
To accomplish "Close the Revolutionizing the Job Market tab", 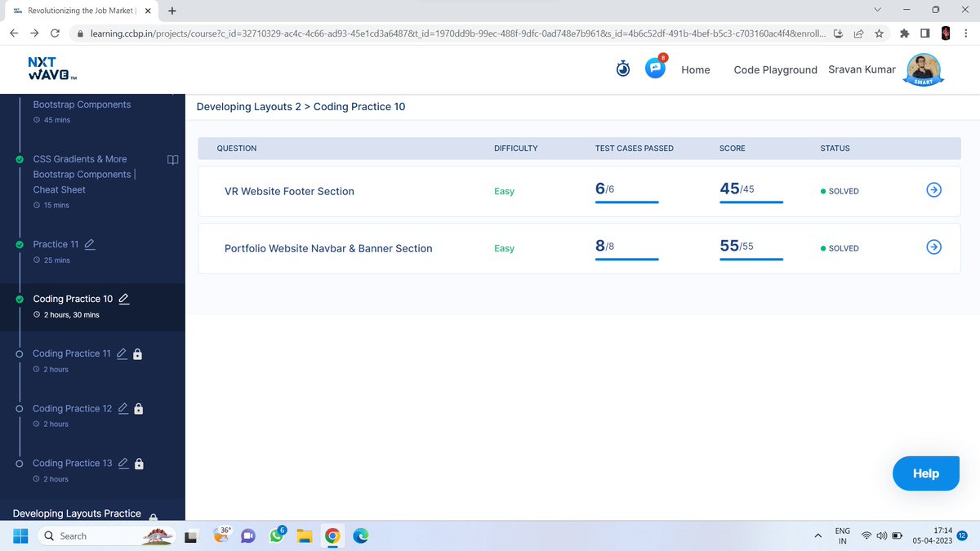I will click(148, 11).
